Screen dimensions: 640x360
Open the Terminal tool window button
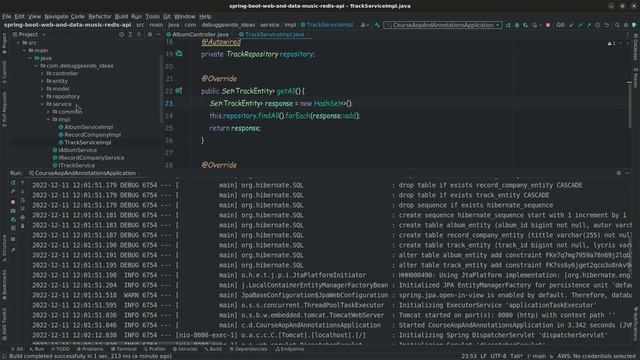[x=124, y=349]
